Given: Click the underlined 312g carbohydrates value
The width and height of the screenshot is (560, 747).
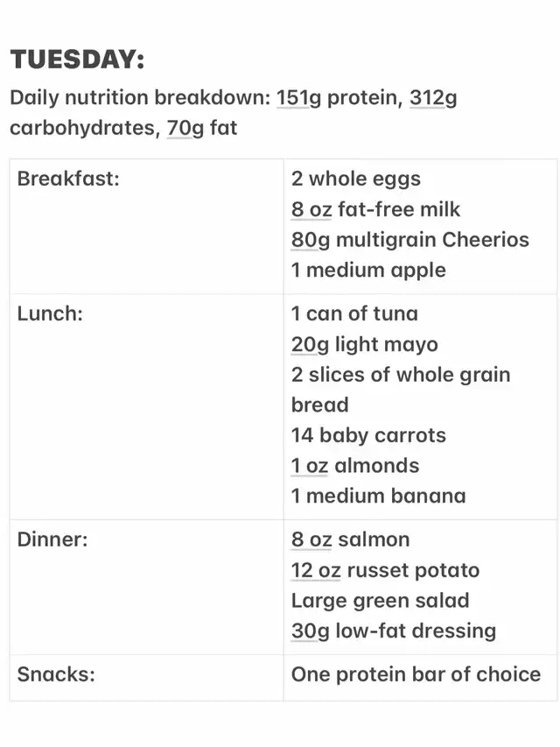Looking at the screenshot, I should click(x=427, y=97).
